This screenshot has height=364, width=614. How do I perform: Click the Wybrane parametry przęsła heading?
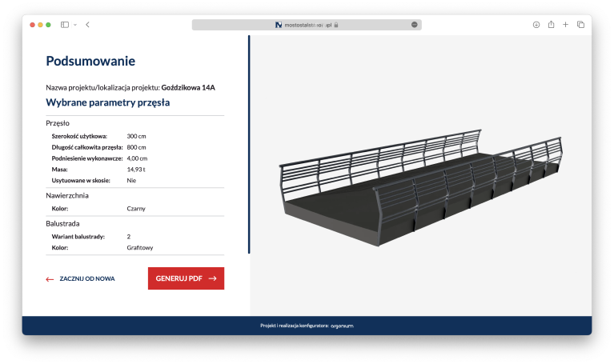[x=108, y=102]
